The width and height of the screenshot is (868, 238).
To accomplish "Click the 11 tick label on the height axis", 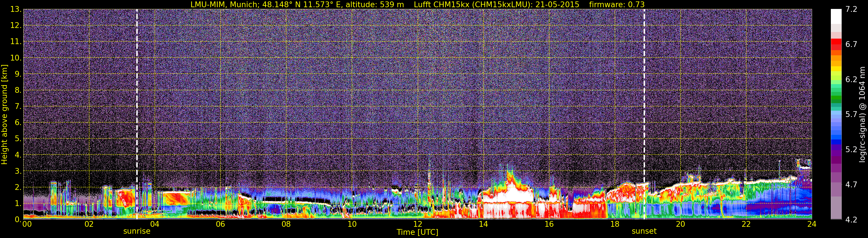I will click(16, 42).
